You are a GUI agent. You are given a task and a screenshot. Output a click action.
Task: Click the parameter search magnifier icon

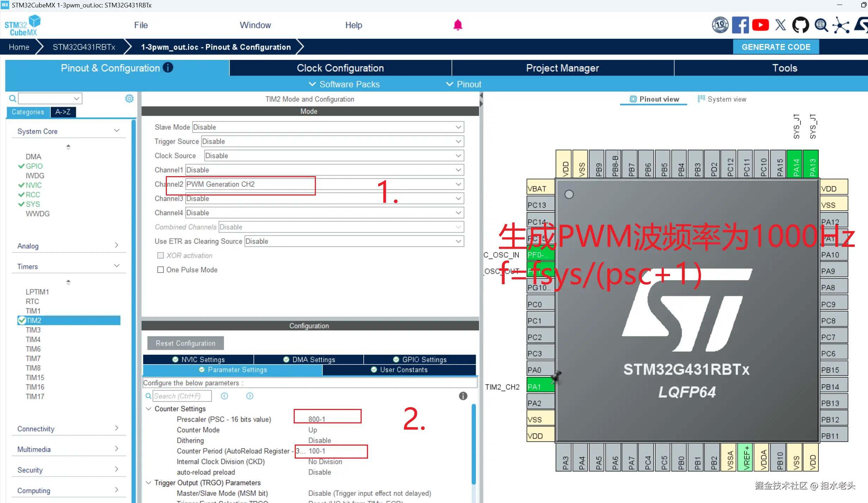point(148,396)
